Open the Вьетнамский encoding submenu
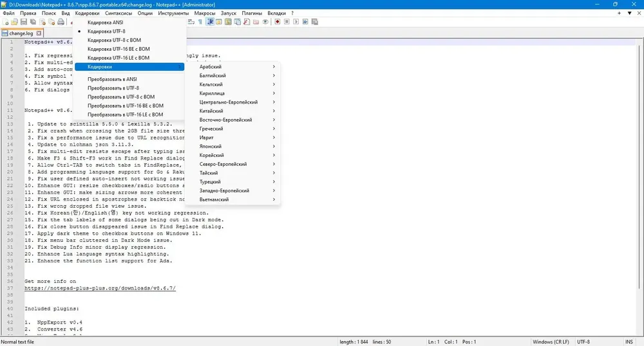Screen dimensions: 644x346 click(233, 199)
